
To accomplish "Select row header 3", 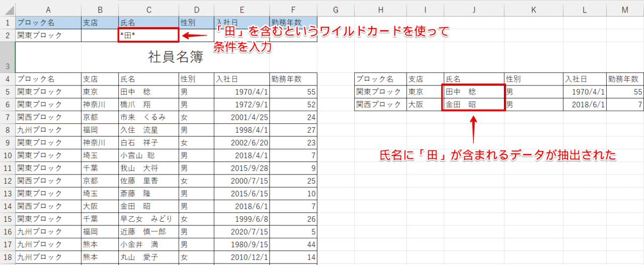I will point(8,57).
